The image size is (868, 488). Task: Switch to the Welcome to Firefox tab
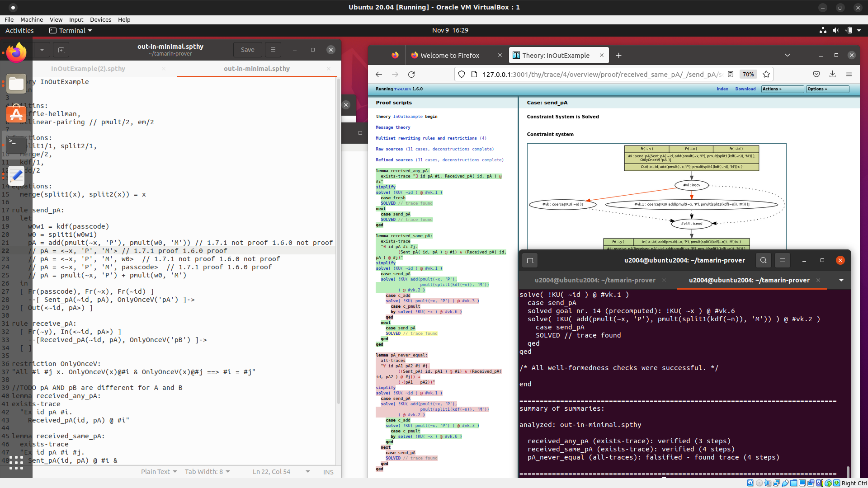click(451, 55)
